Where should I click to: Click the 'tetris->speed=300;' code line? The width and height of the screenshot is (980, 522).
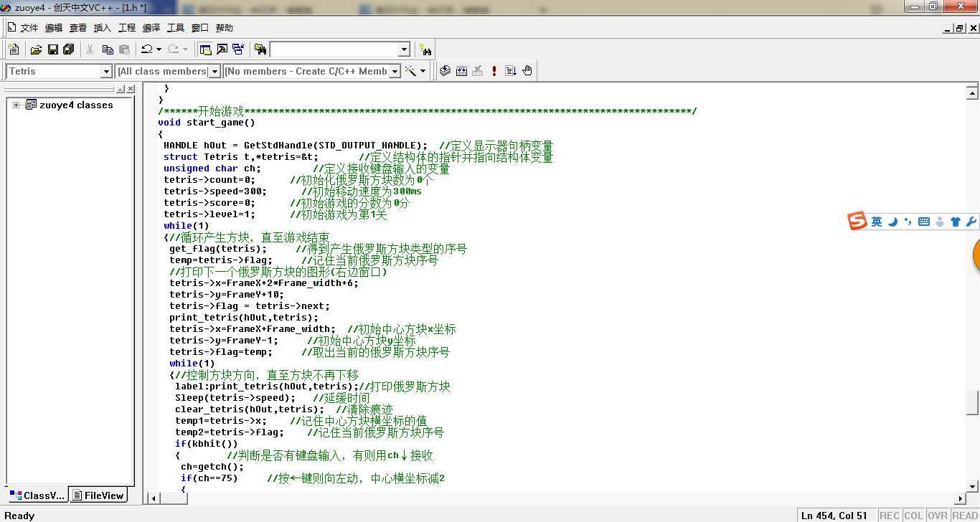coord(215,191)
